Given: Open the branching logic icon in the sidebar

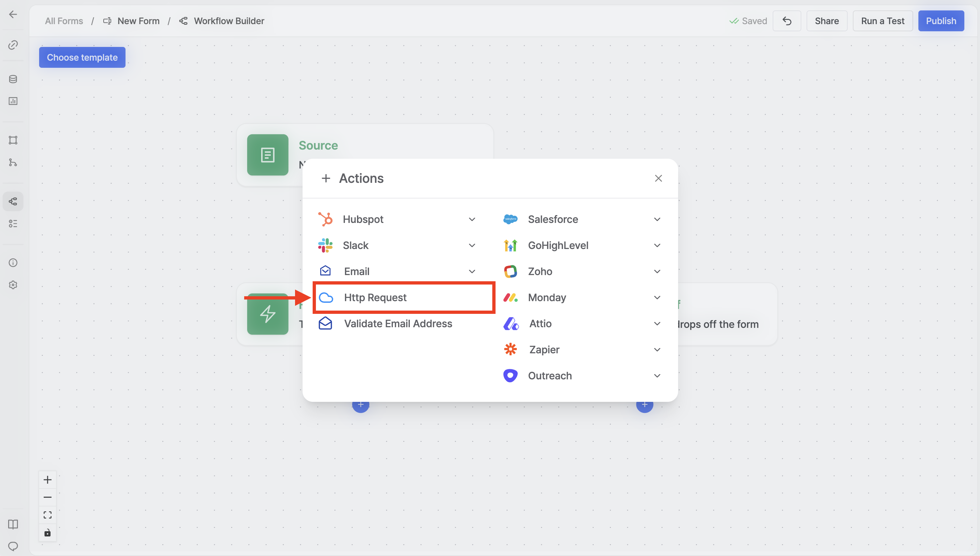Looking at the screenshot, I should 13,162.
